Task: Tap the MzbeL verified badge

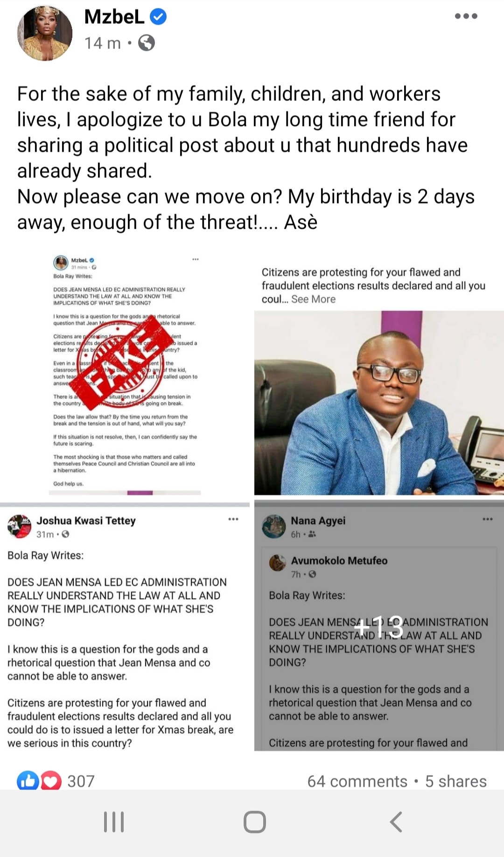Action: click(x=158, y=17)
